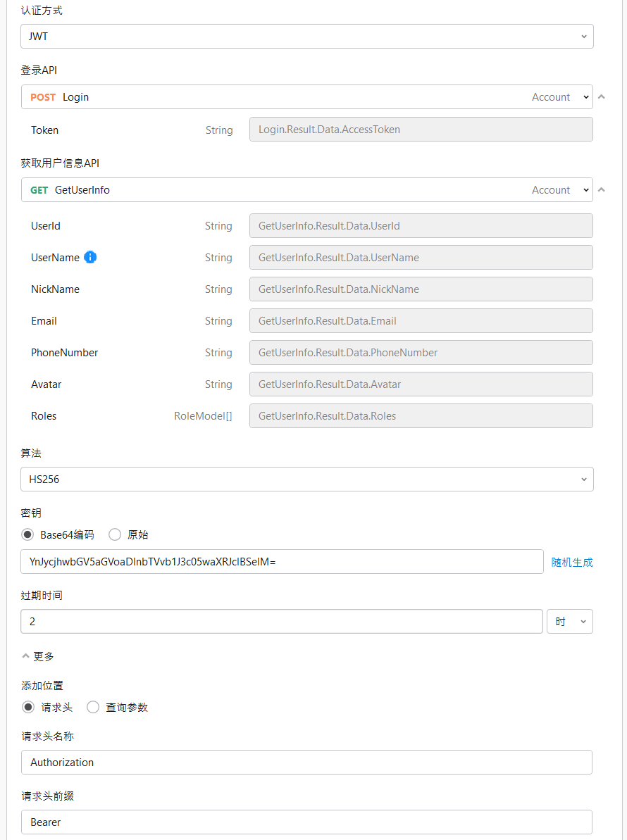Select 查询参数 as the add position

tap(93, 707)
